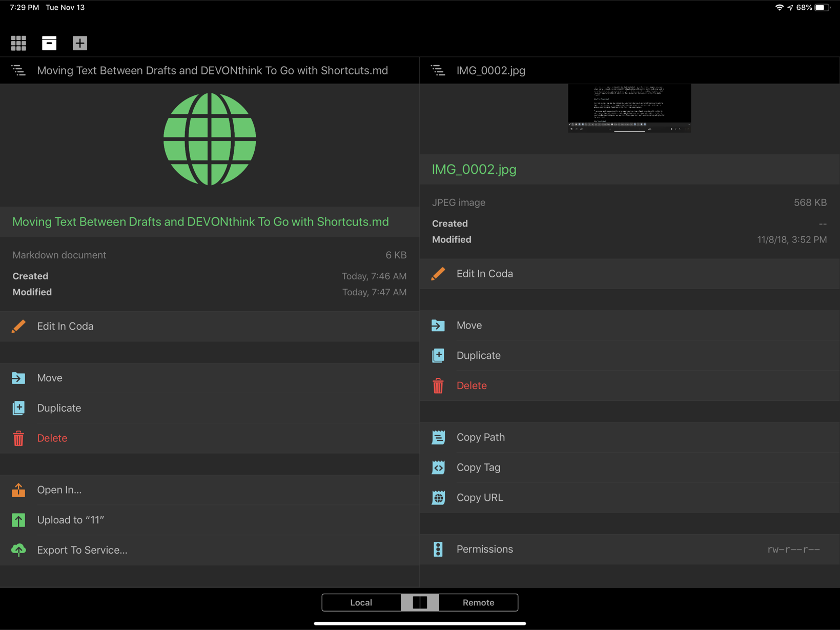
Task: Select Copy Tag
Action: 630,468
